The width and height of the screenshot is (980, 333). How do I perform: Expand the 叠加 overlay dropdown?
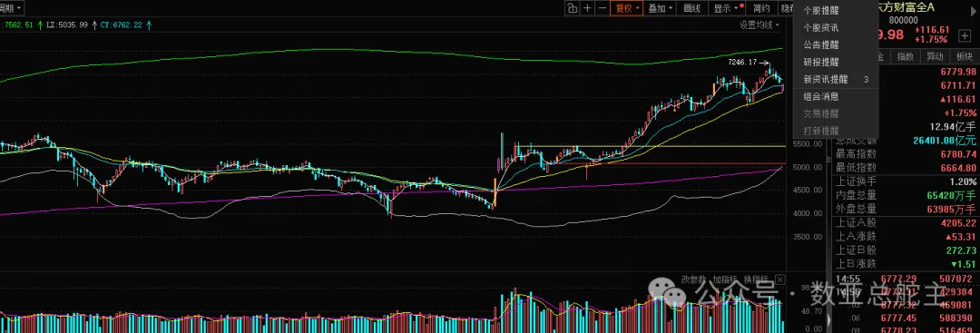(x=660, y=8)
